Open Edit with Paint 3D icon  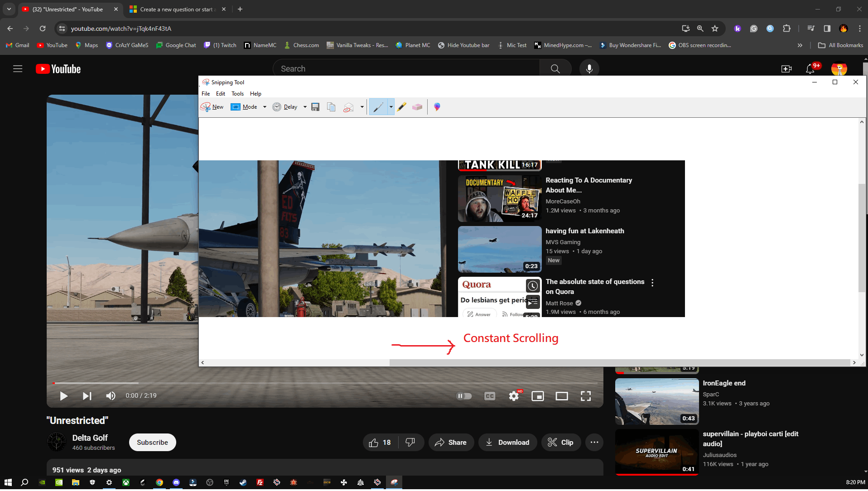tap(437, 107)
